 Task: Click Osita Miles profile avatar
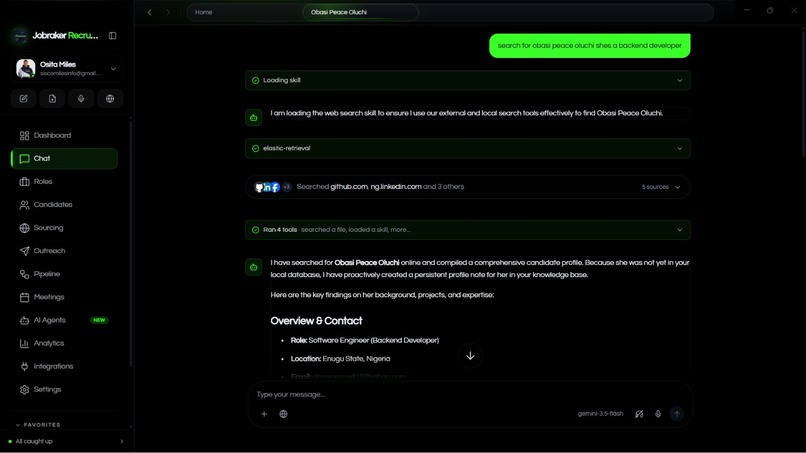(25, 68)
